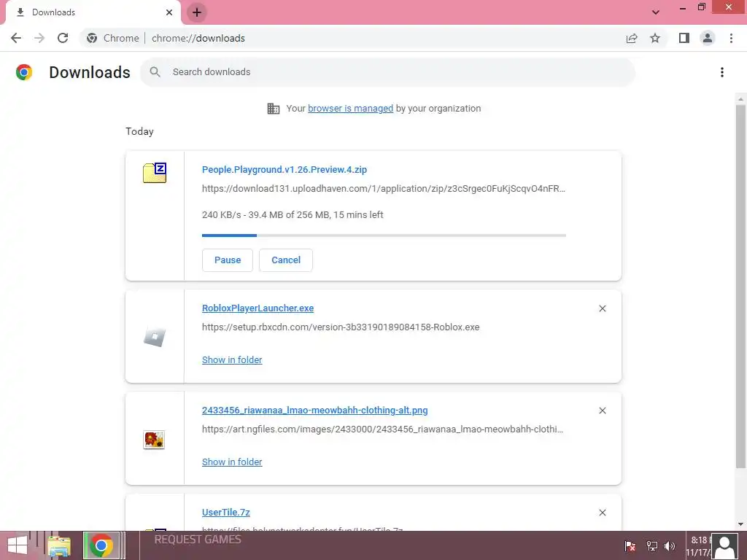Click the taskbar clock
This screenshot has height=560, width=747.
[x=698, y=546]
